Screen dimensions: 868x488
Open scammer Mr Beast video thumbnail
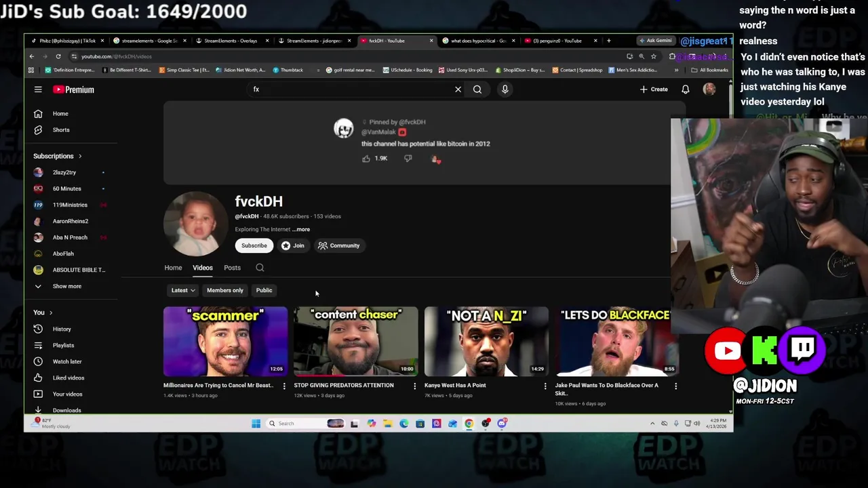(225, 342)
